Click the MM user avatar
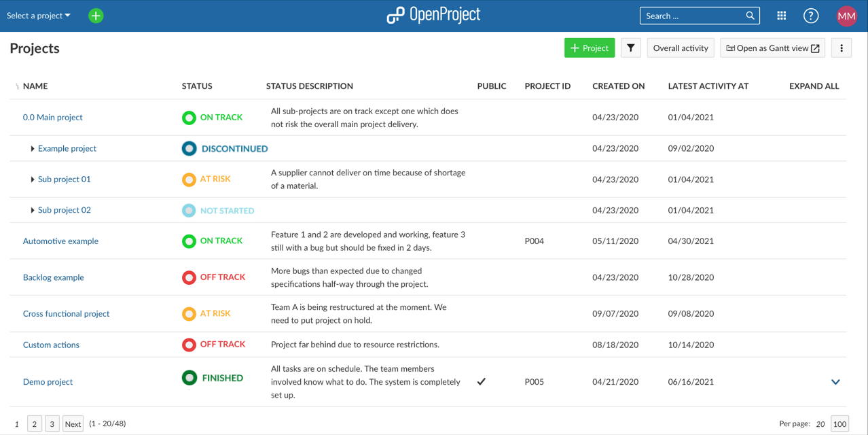 [846, 16]
